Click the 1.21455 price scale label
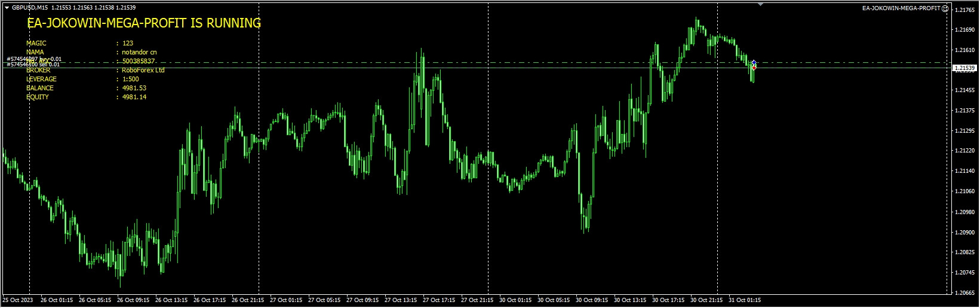 pos(965,90)
